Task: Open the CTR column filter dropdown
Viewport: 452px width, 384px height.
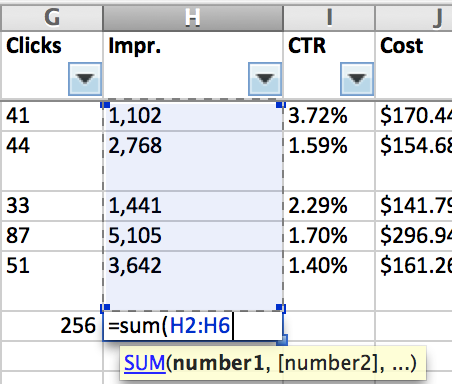Action: [357, 79]
